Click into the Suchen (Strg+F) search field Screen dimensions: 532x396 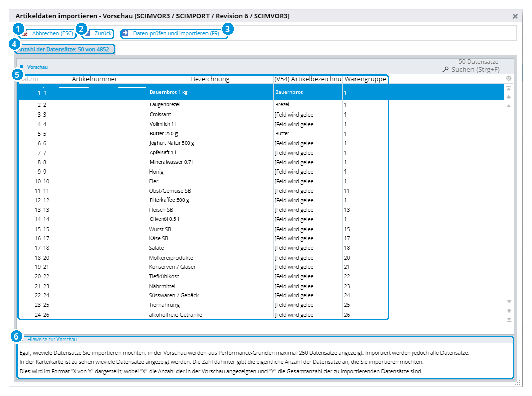click(471, 70)
